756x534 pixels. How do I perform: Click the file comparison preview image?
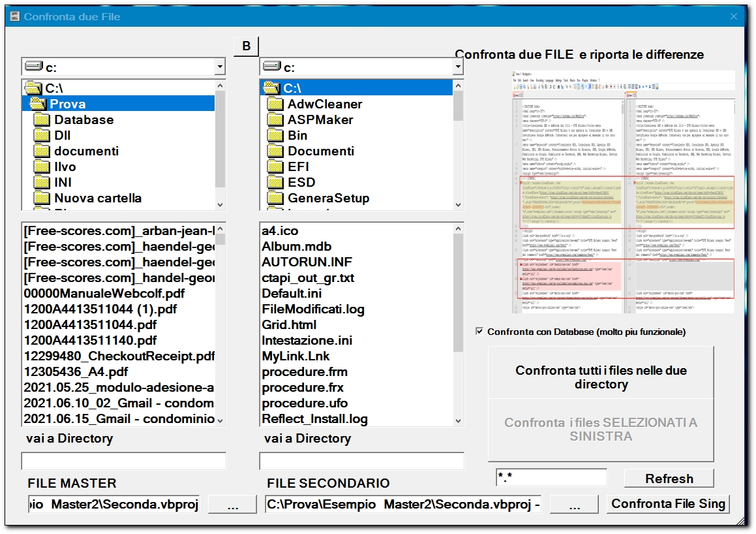point(624,192)
